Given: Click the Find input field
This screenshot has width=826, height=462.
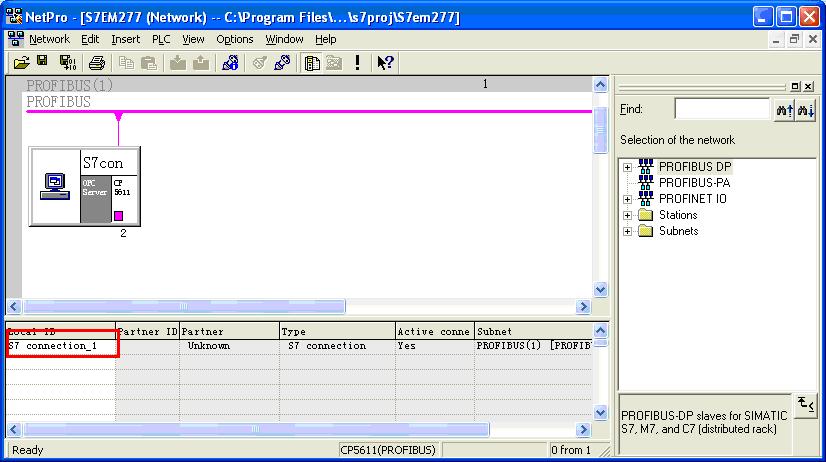Looking at the screenshot, I should click(722, 110).
